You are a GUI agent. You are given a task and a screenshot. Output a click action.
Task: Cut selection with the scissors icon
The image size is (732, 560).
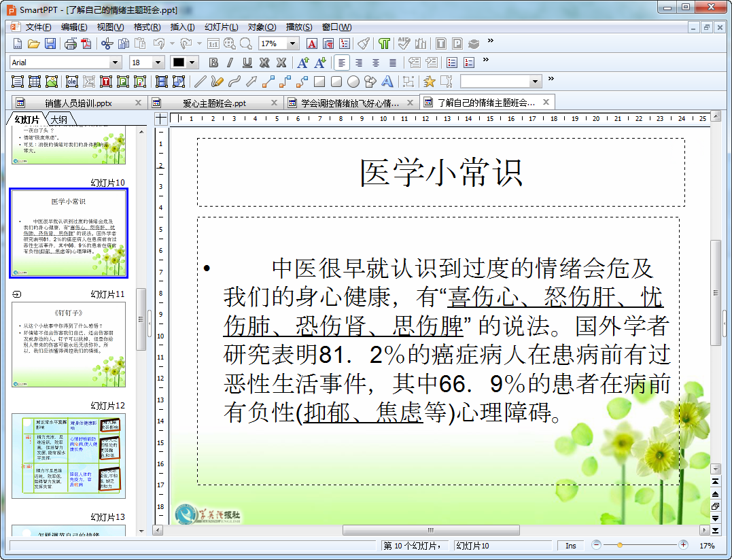coord(107,44)
